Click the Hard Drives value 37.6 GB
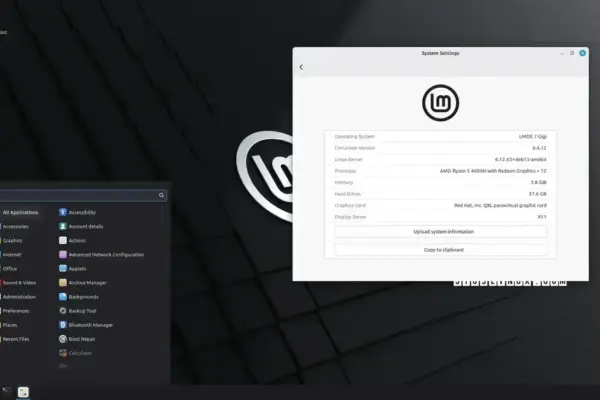 pos(538,194)
